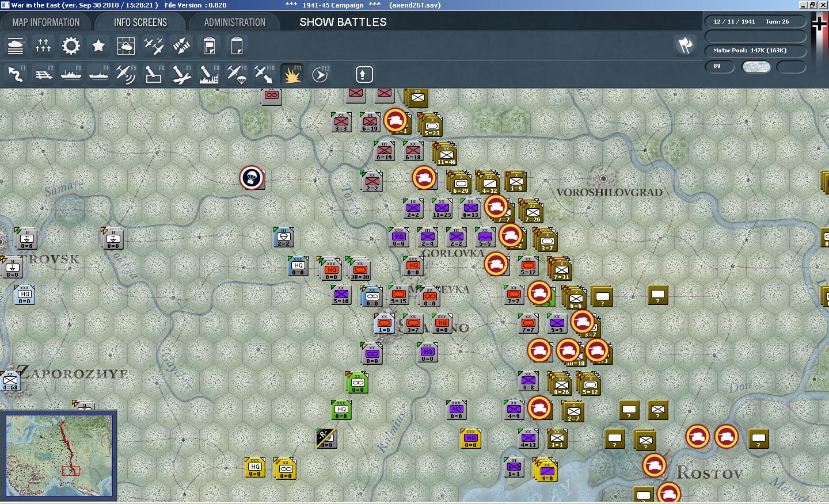Select the purple unit labeled 4=9
829x504 pixels.
[514, 409]
